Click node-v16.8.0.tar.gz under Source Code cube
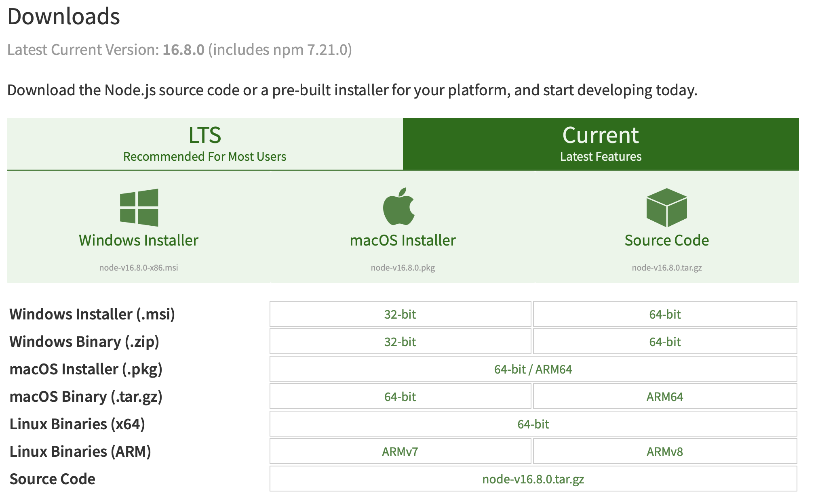The height and width of the screenshot is (504, 839). tap(667, 267)
